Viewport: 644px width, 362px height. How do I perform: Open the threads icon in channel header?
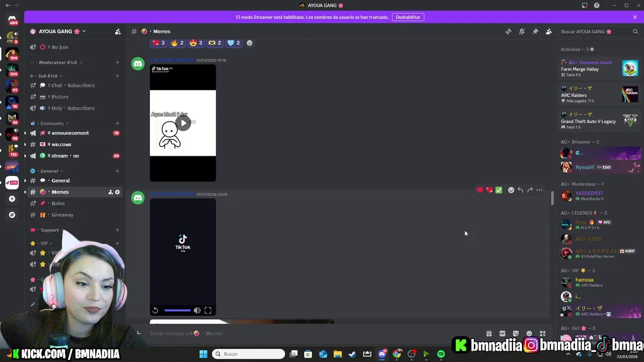[508, 31]
